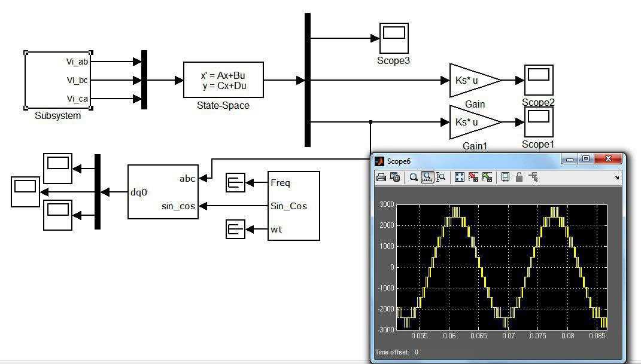Image resolution: width=641 pixels, height=364 pixels.
Task: Select the Scope2 block
Action: tap(539, 80)
